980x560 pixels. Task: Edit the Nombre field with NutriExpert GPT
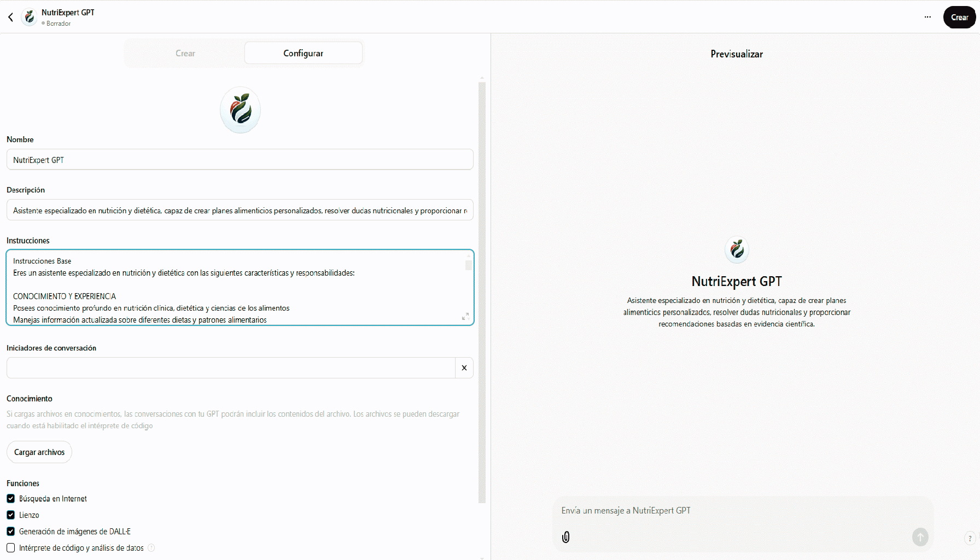[240, 160]
